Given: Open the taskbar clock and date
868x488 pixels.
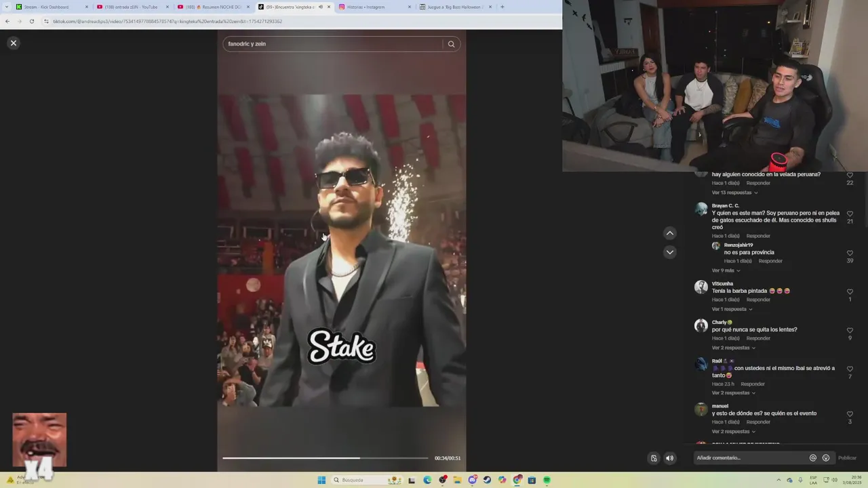Looking at the screenshot, I should click(852, 480).
